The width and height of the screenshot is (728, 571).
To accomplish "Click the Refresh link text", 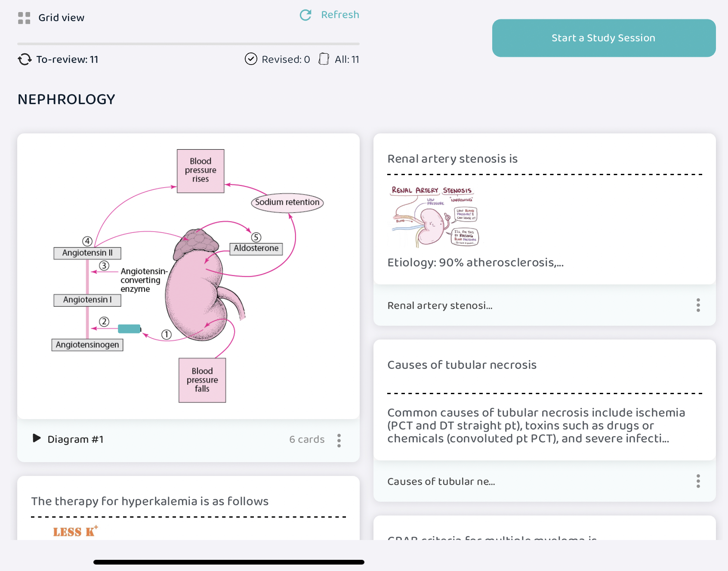I will [340, 15].
